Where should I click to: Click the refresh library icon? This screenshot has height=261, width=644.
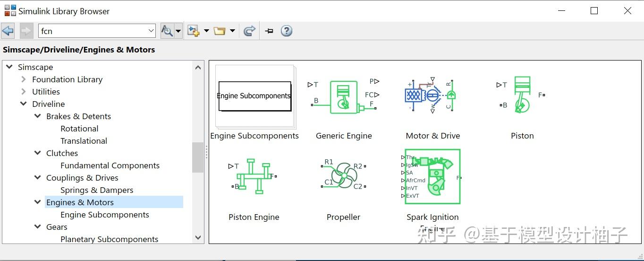[249, 31]
